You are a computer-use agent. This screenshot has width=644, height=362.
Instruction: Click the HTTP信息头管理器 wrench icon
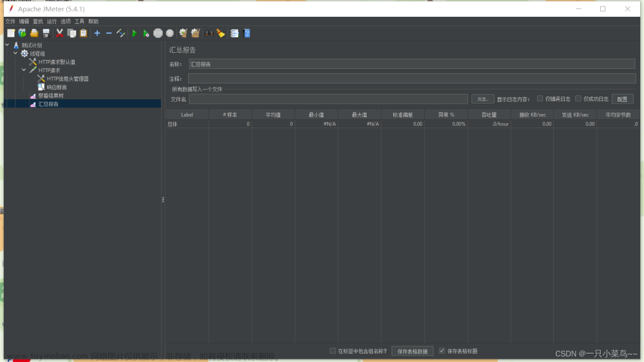point(41,79)
